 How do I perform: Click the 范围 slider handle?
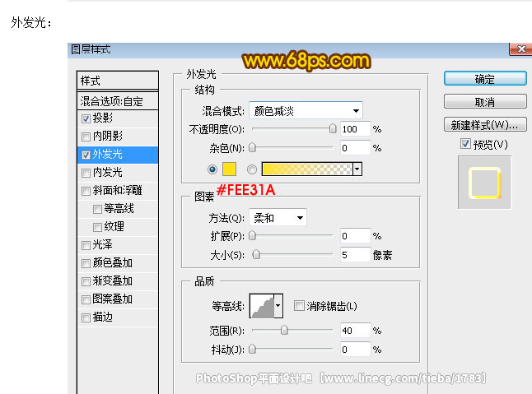click(x=284, y=330)
